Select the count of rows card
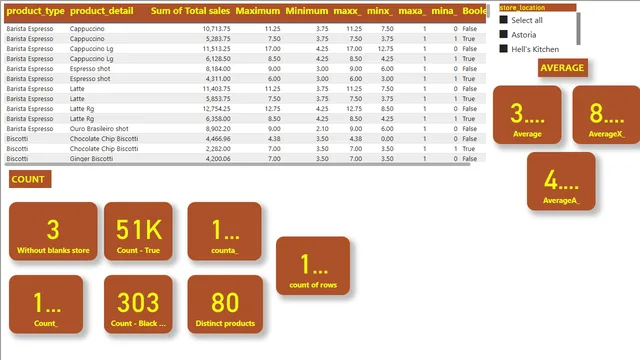 click(x=313, y=266)
